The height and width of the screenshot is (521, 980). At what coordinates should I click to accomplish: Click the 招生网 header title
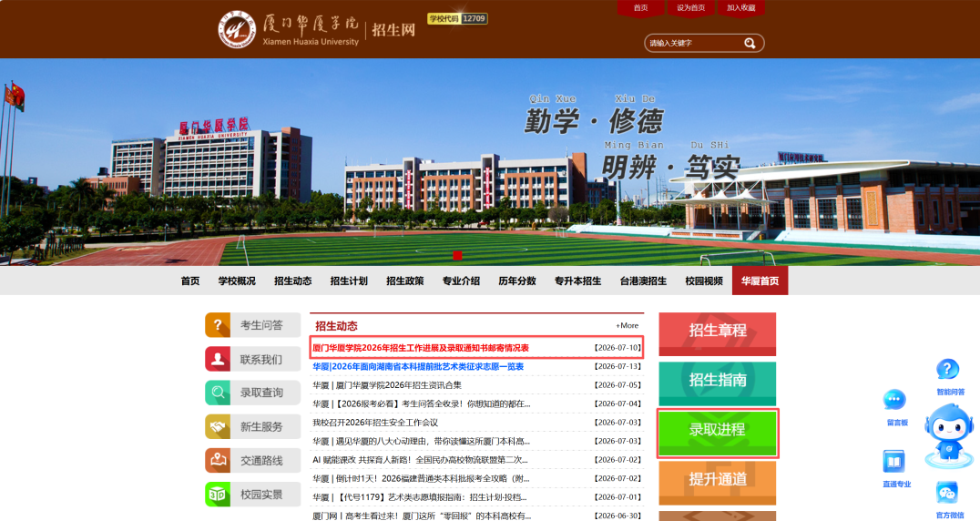[393, 30]
